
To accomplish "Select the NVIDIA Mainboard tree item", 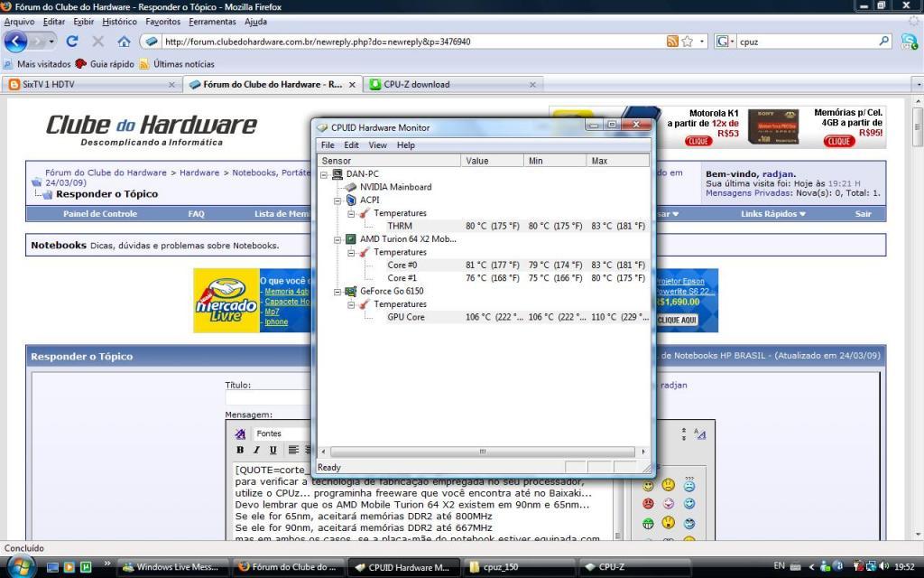I will 395,187.
